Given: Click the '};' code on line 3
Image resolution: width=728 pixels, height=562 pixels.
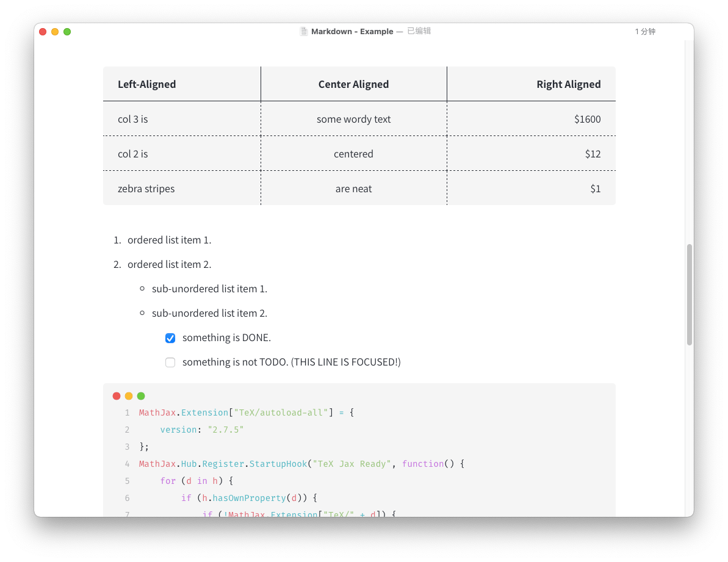Looking at the screenshot, I should 144,447.
